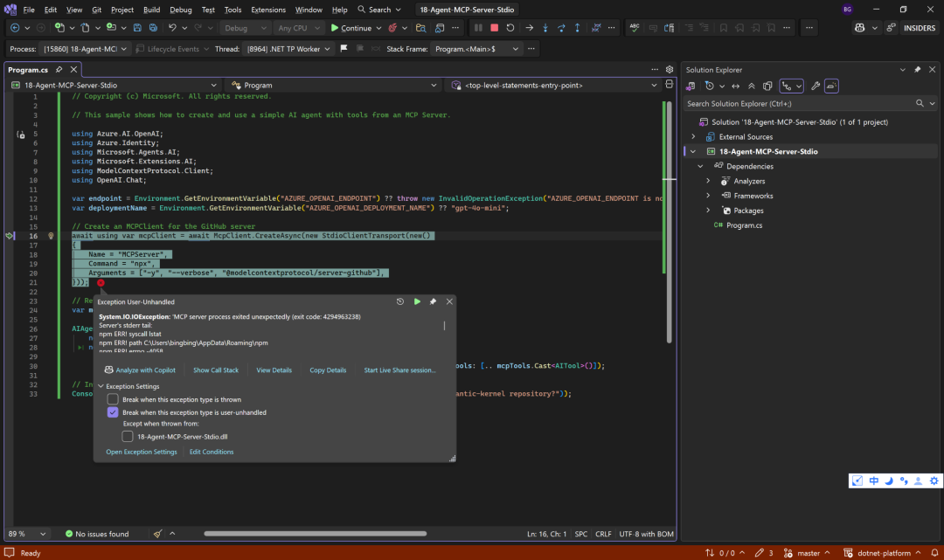944x560 pixels.
Task: Check the 18-Agent-MCP-Server-Stdio.dll exception checkbox
Action: (128, 437)
